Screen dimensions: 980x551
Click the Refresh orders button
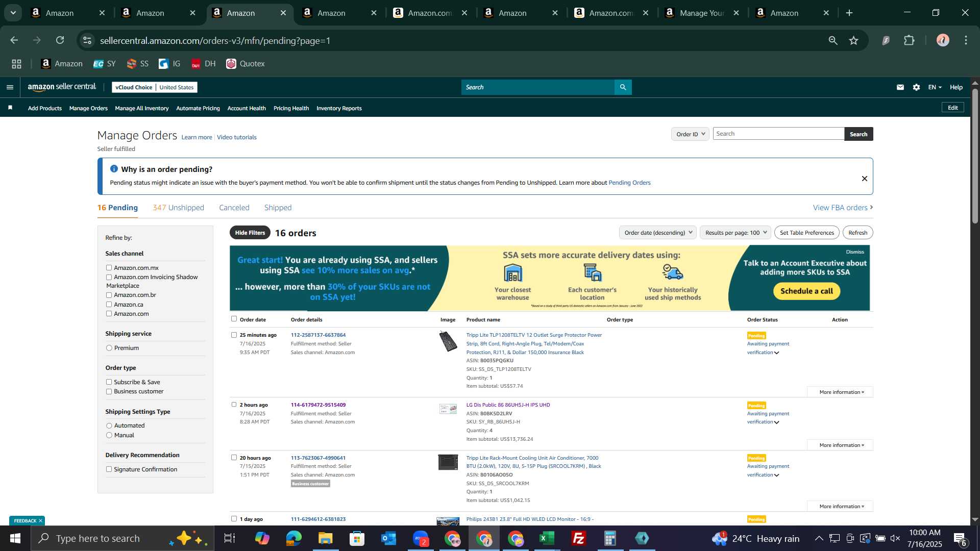click(x=858, y=233)
